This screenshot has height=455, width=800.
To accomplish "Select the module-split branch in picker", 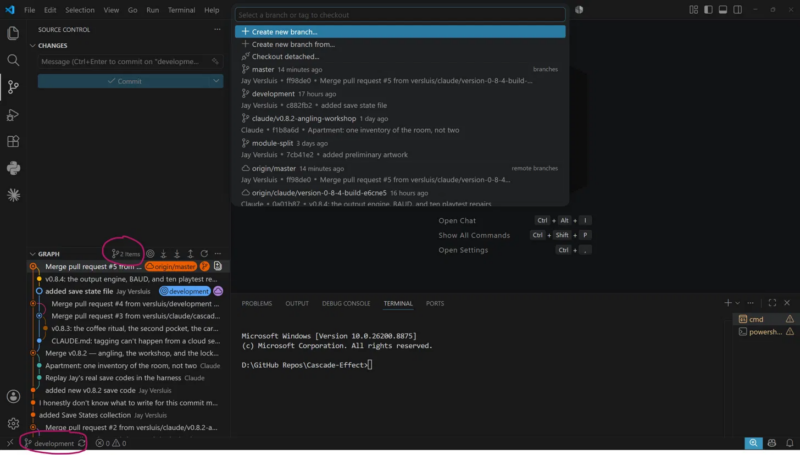I will click(x=400, y=149).
